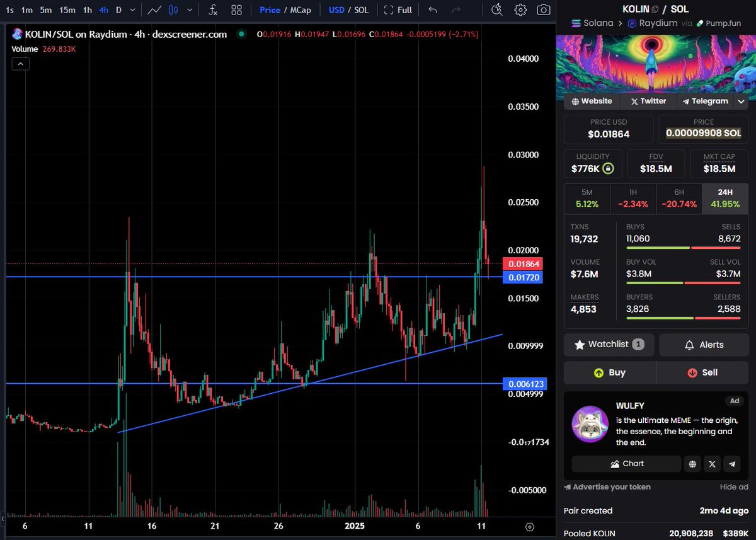Click the Raydium DEX link
The image size is (756, 540).
point(653,23)
